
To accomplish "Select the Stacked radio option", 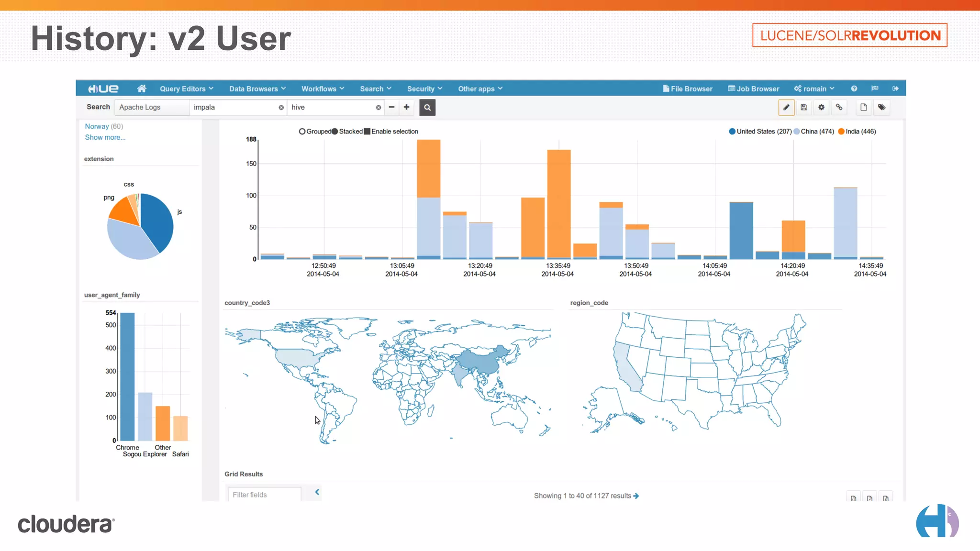I will click(335, 132).
